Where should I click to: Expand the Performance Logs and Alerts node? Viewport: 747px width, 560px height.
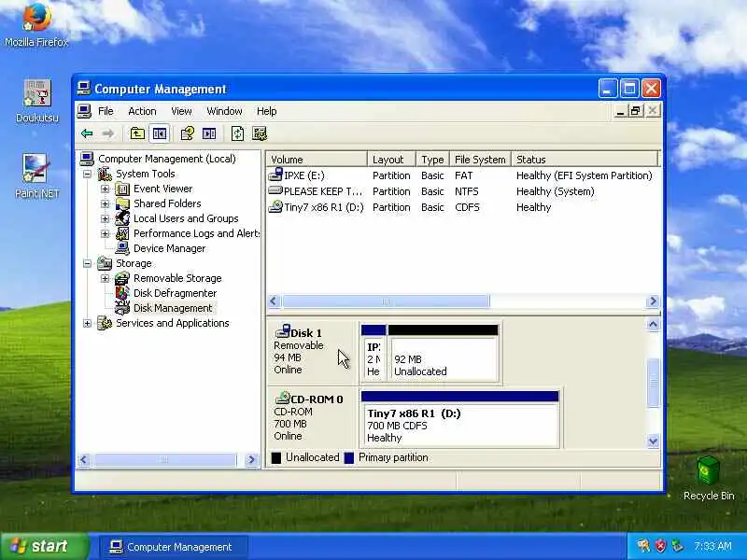point(105,234)
